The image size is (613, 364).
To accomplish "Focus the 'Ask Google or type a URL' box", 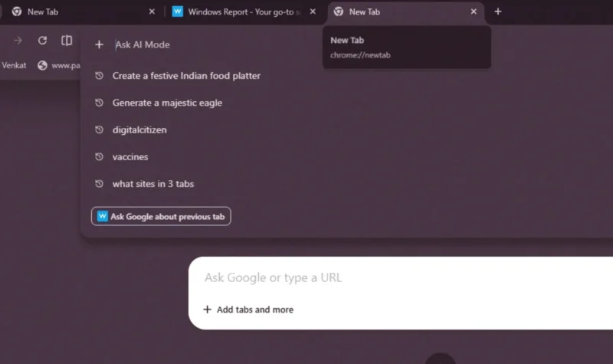I will (383, 277).
